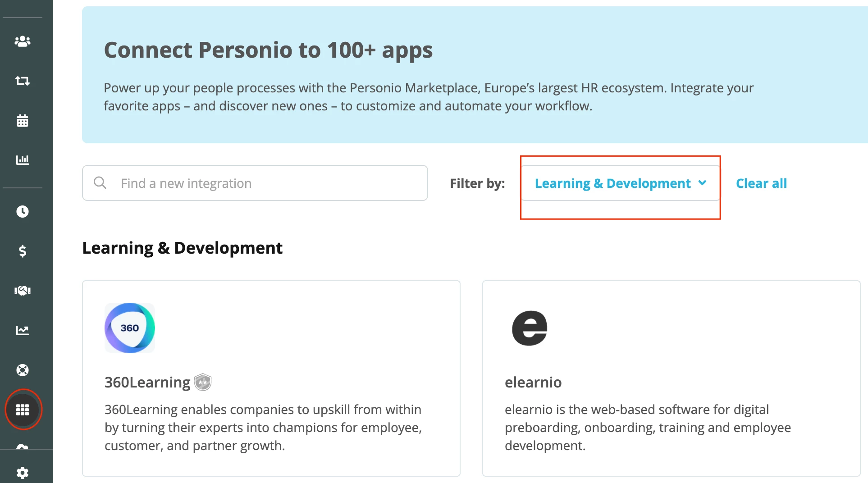Click the verified shield badge beside 360Learning
The width and height of the screenshot is (868, 483).
[203, 383]
